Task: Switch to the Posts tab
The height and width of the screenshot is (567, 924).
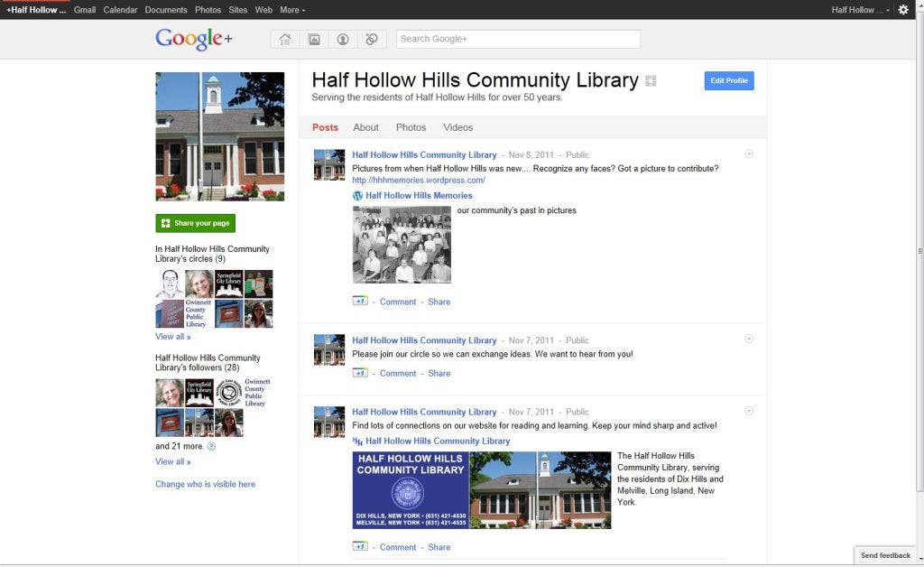Action: (x=325, y=127)
